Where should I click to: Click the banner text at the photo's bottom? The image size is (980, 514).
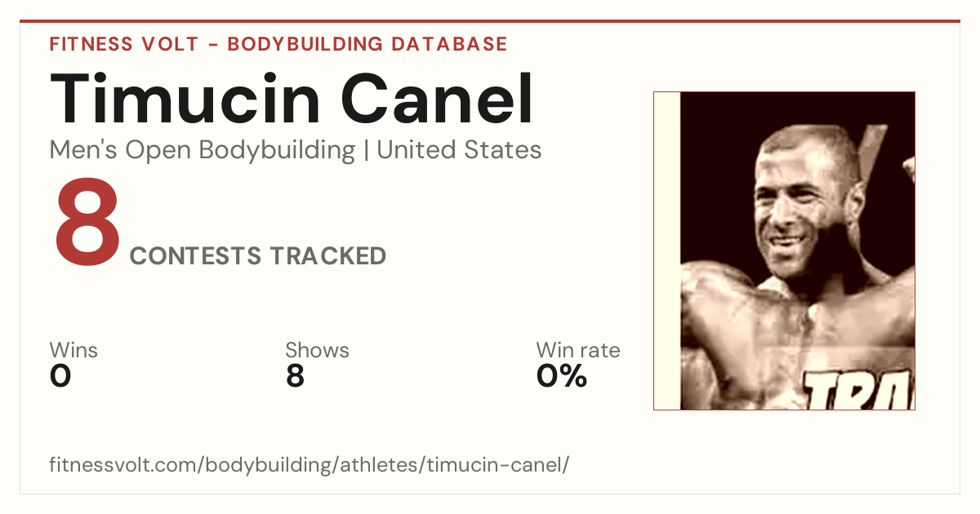859,390
